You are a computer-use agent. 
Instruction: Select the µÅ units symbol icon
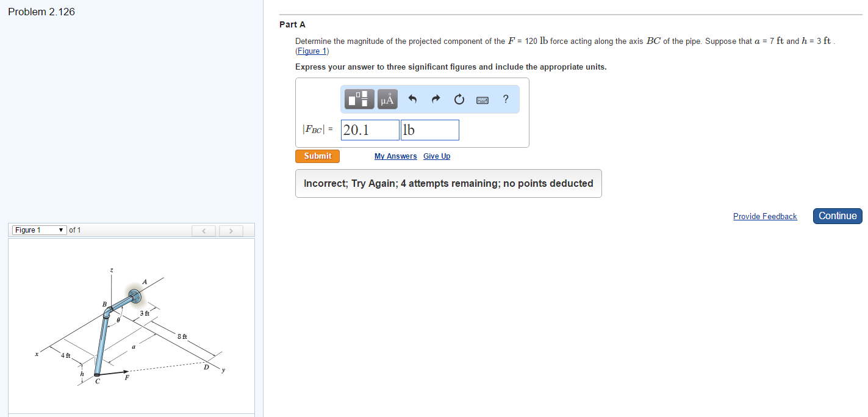387,98
